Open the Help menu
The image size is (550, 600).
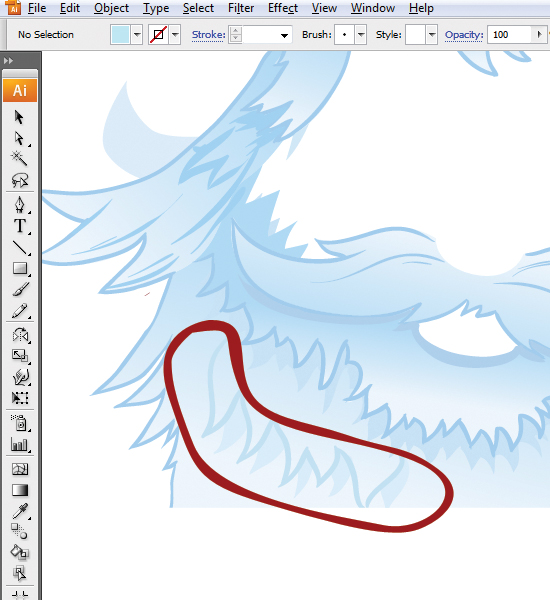421,8
